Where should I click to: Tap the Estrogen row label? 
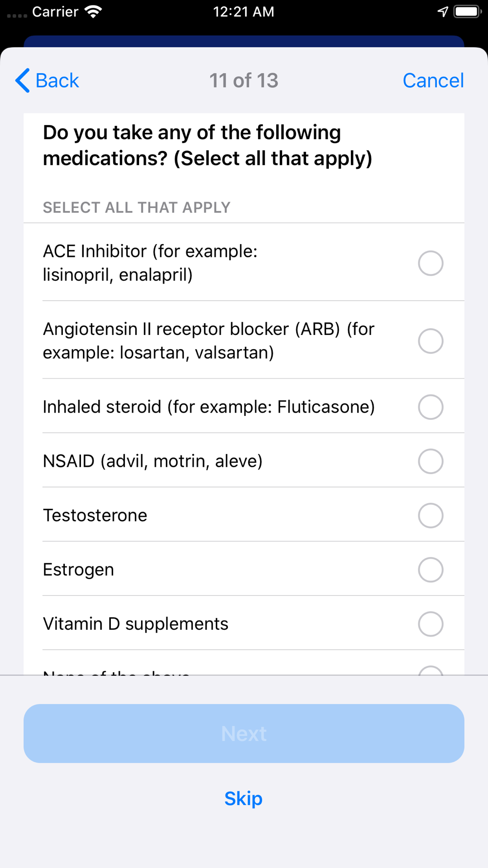[79, 570]
